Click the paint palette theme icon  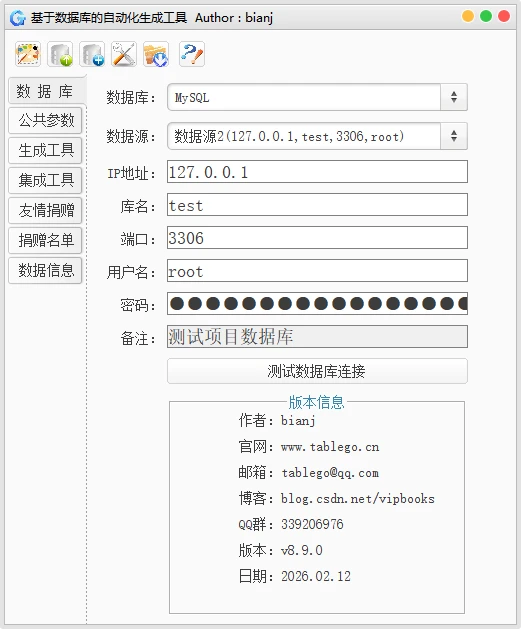[28, 54]
